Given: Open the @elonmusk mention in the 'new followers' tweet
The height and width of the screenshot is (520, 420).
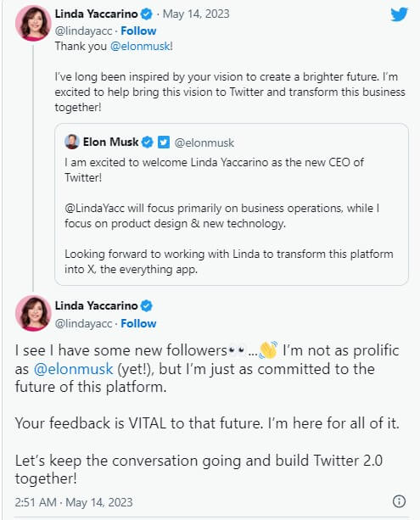Looking at the screenshot, I should point(73,369).
